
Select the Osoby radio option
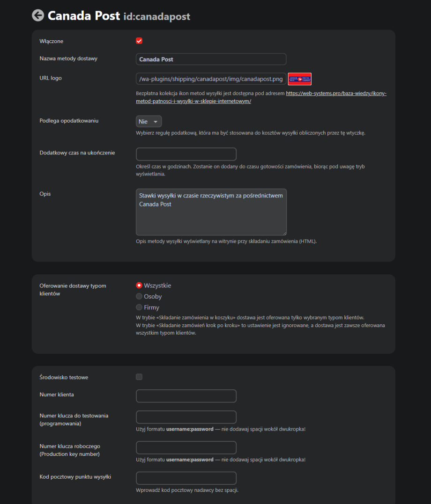tap(139, 296)
